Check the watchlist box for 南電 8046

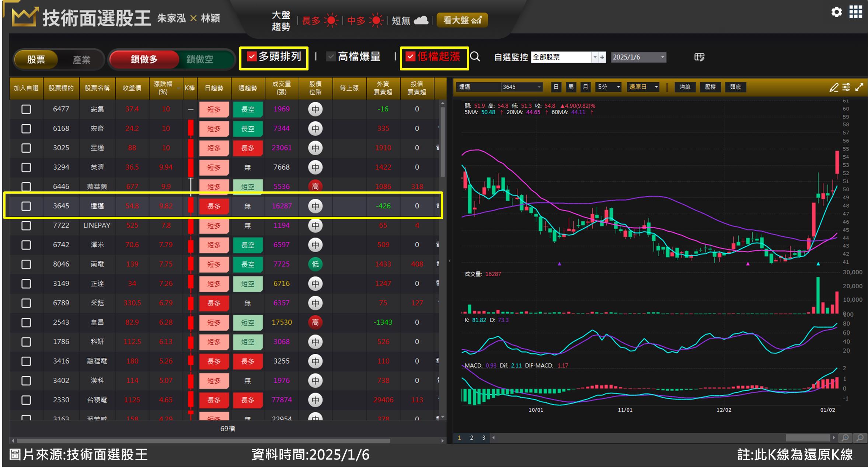coord(26,264)
